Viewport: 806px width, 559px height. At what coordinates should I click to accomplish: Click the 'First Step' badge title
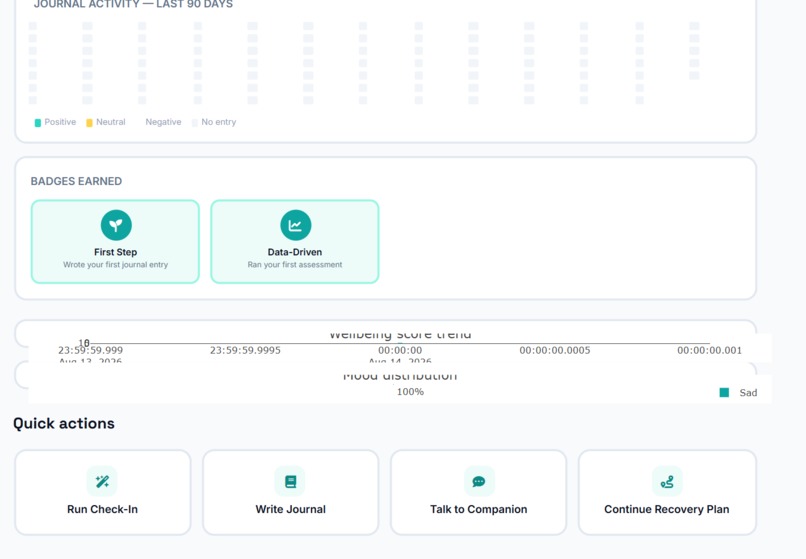[x=116, y=253]
